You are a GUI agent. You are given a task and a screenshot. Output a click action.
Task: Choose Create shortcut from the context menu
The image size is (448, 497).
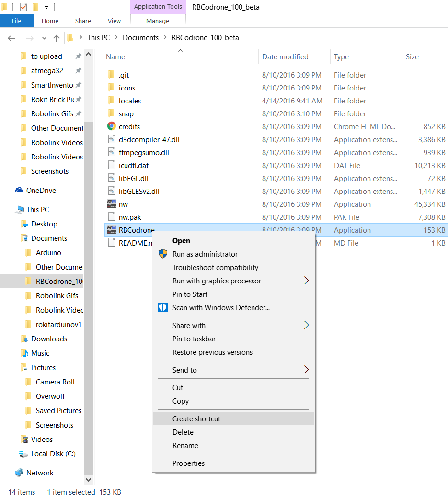233,418
